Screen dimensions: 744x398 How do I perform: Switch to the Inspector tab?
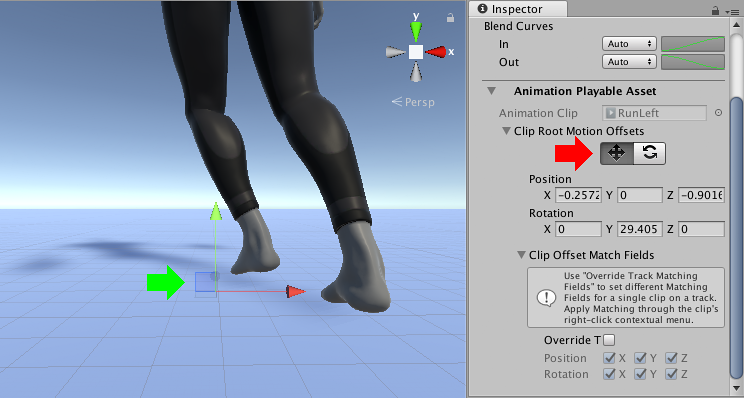coord(517,9)
